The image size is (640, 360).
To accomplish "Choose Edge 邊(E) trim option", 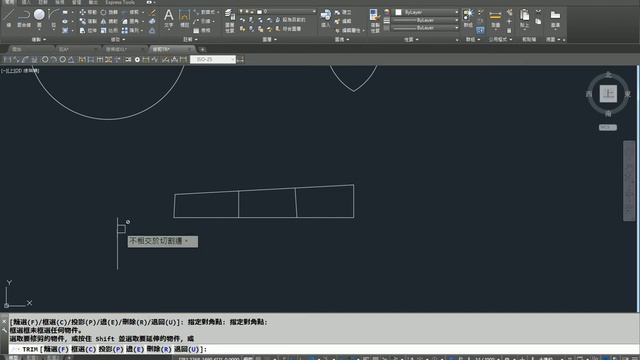I will click(x=135, y=349).
